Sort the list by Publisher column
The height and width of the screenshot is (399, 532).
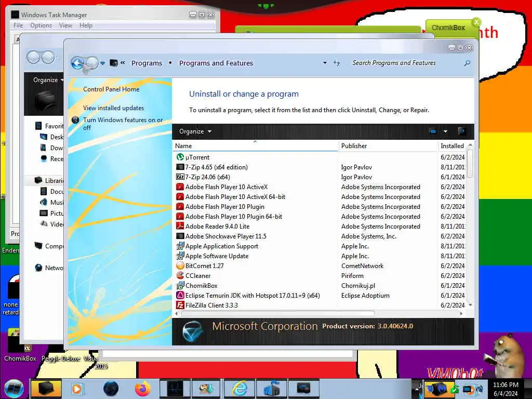(x=389, y=146)
